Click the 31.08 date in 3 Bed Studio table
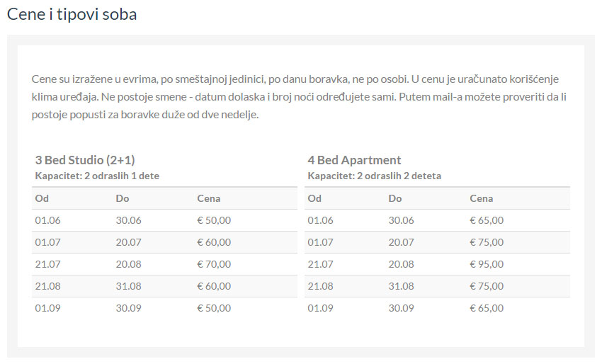The width and height of the screenshot is (602, 364). [x=128, y=286]
